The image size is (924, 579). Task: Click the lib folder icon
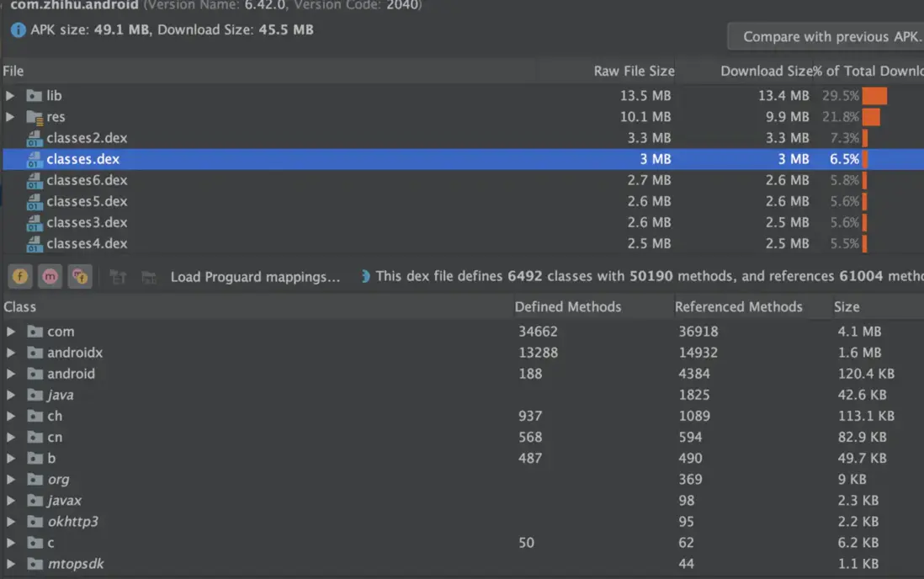tap(35, 96)
